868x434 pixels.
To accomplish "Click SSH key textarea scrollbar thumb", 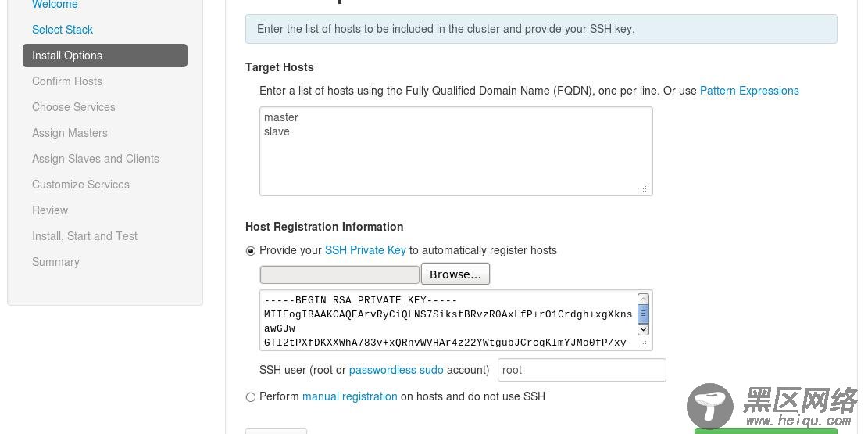I will tap(643, 314).
